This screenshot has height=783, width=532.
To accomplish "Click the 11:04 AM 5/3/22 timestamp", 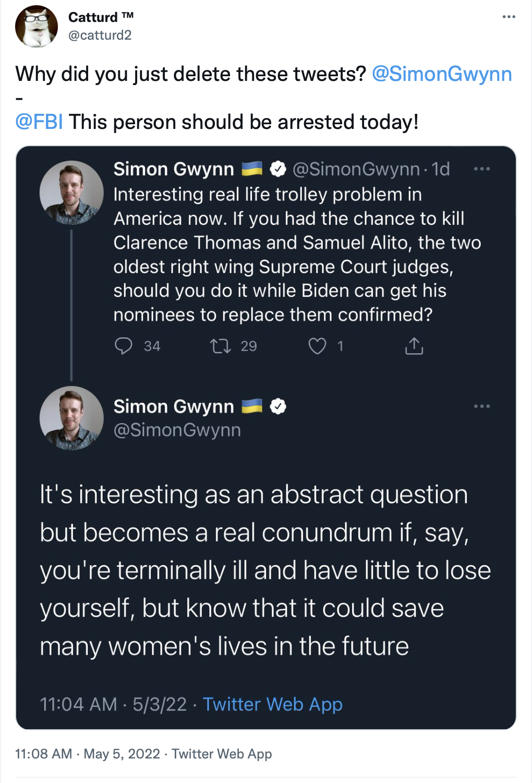I will click(x=113, y=704).
